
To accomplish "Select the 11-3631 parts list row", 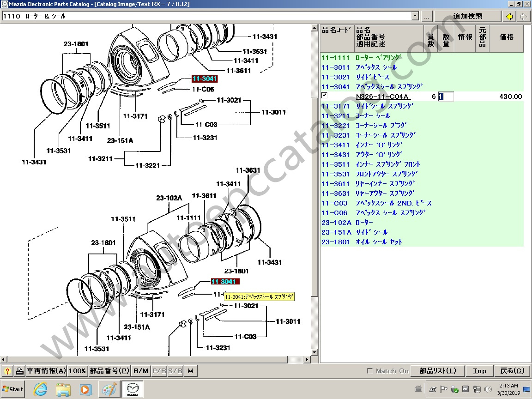I will [x=422, y=193].
